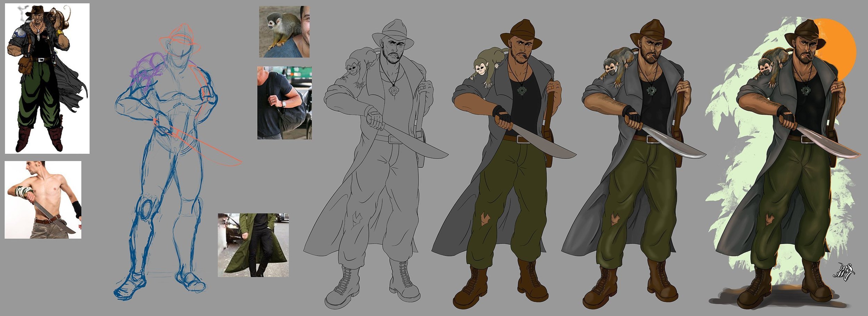
Task: Select the orange machete outline in sketch
Action: [208, 146]
